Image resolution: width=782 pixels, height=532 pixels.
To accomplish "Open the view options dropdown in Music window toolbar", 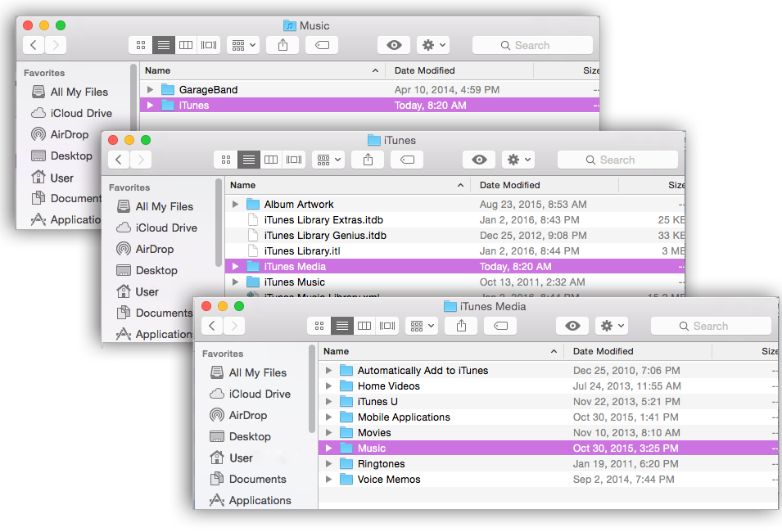I will pos(242,45).
